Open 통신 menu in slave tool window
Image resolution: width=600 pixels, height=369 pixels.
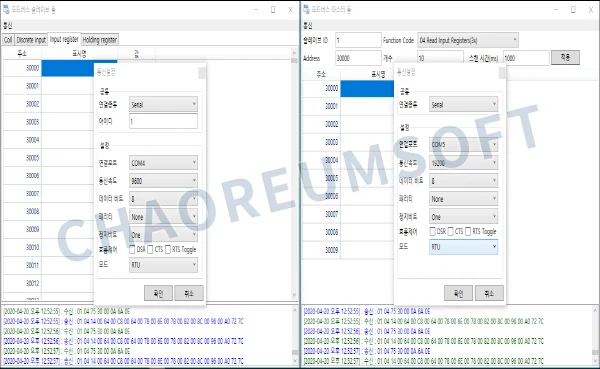point(8,25)
